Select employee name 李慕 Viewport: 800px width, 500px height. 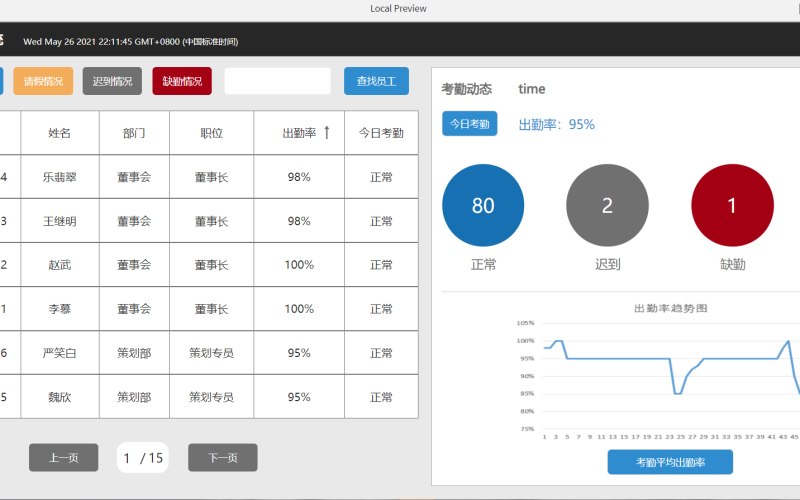coord(60,309)
